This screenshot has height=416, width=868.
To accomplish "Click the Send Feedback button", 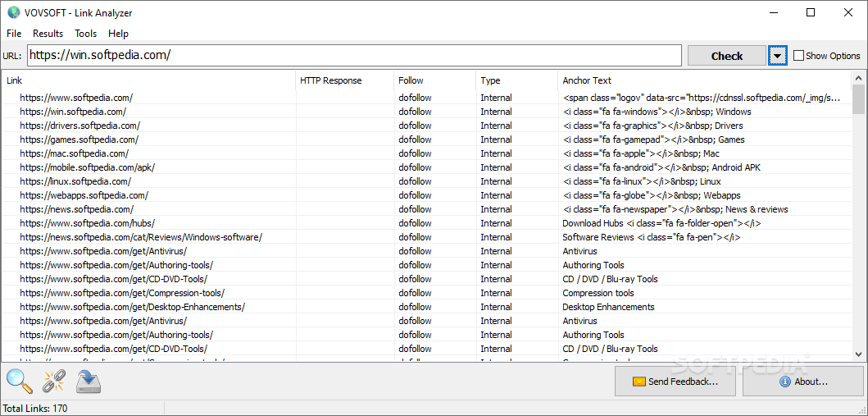I will point(675,381).
